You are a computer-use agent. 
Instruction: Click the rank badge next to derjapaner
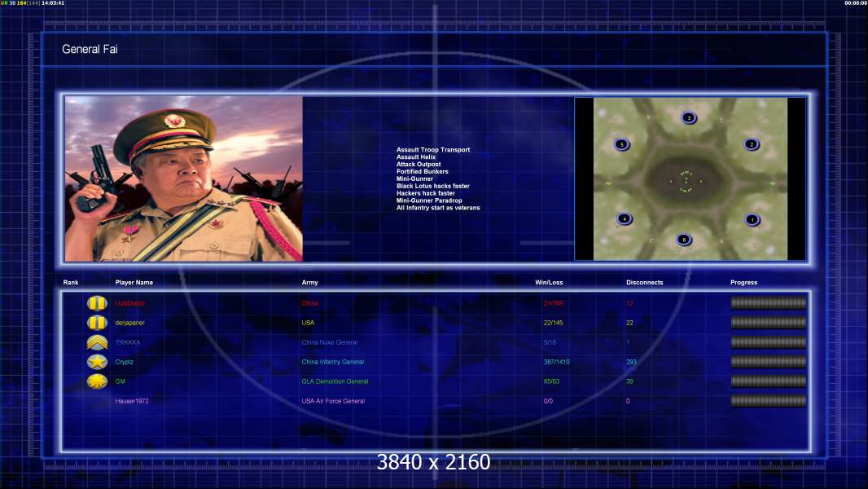[x=97, y=322]
